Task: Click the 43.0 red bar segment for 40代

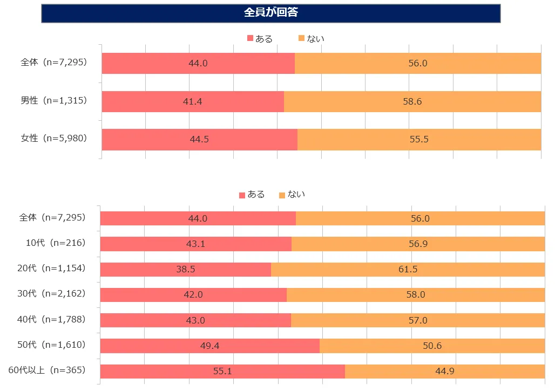Action: (x=195, y=320)
